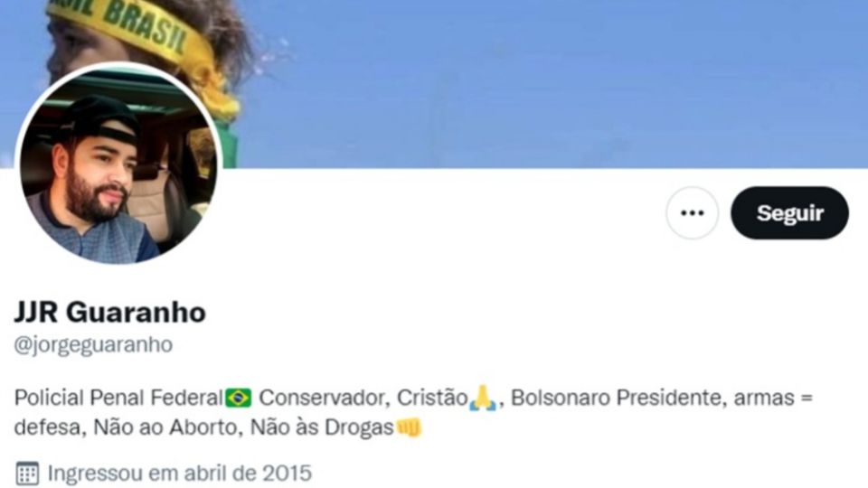
Task: Click 'Não às Drogas' in the bio
Action: click(322, 427)
